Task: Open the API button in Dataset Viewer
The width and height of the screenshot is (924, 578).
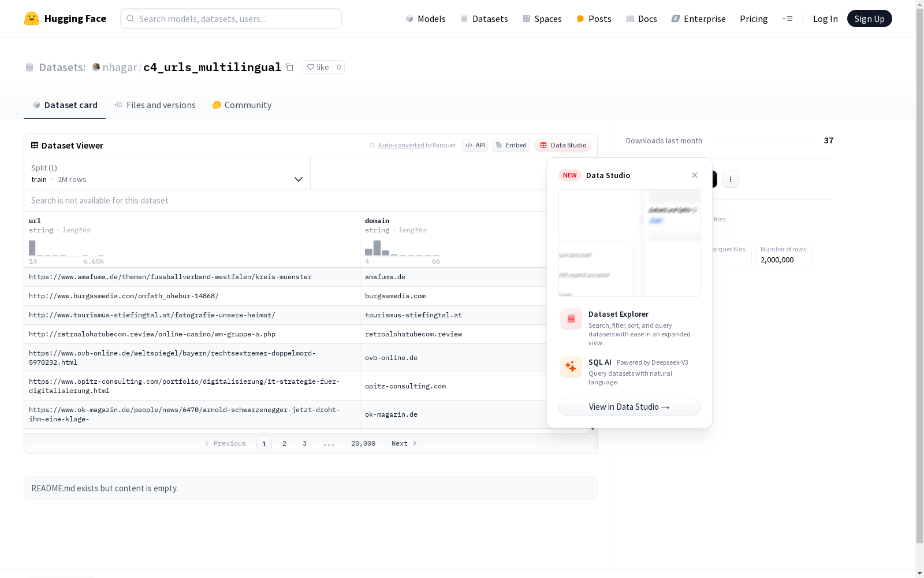Action: click(x=475, y=145)
